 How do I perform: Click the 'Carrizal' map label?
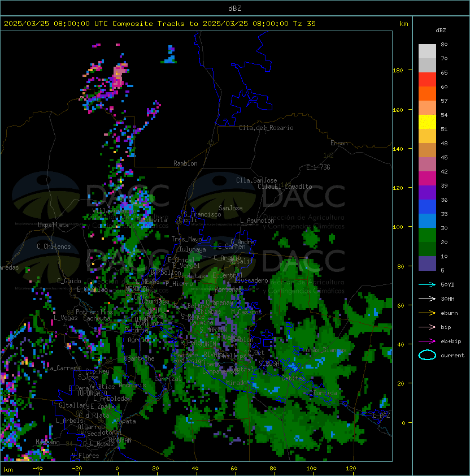pyautogui.click(x=168, y=379)
